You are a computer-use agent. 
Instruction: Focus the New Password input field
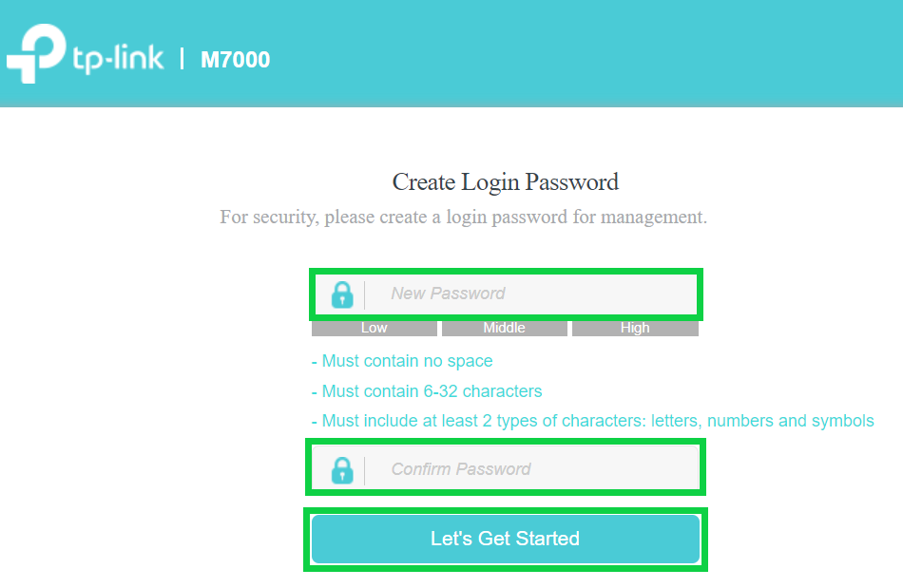(532, 294)
